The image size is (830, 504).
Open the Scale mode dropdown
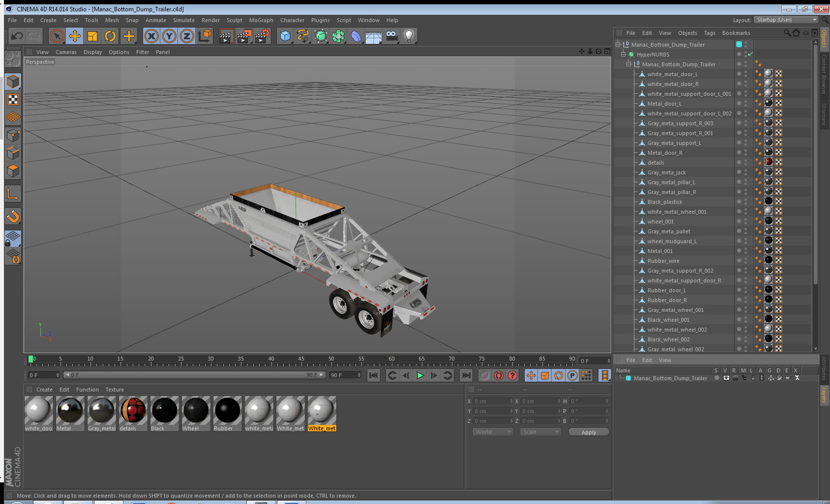pos(540,432)
